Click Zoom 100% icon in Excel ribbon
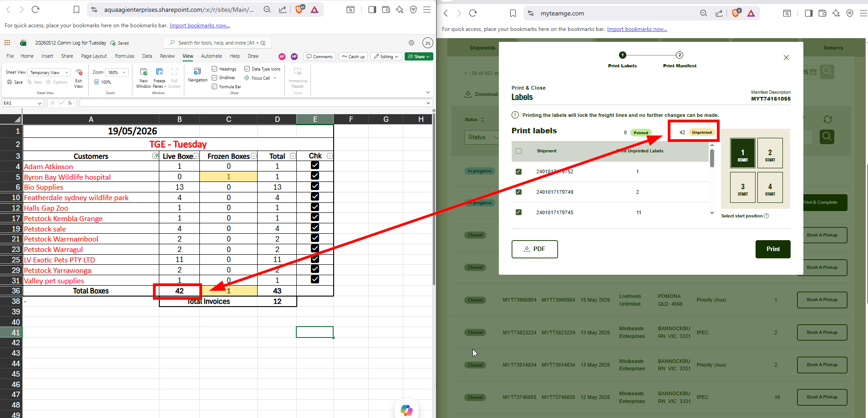Image resolution: width=868 pixels, height=418 pixels. coord(96,82)
